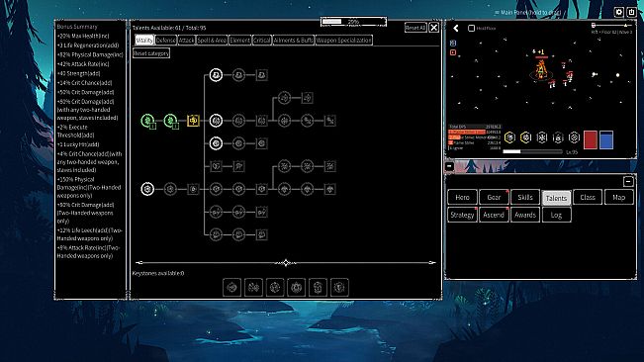Collapse the main menu panel with minus button
Screen dimensions: 644x362
pos(628,181)
